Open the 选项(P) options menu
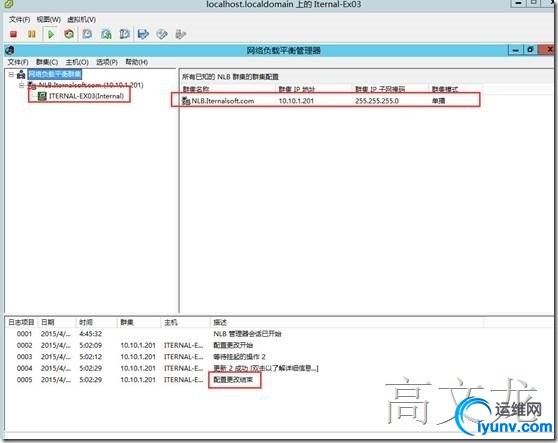 tap(107, 62)
